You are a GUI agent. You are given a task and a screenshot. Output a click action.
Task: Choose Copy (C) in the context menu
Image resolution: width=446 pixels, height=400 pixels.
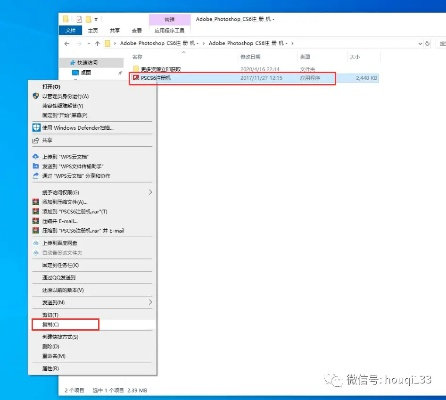(x=50, y=324)
